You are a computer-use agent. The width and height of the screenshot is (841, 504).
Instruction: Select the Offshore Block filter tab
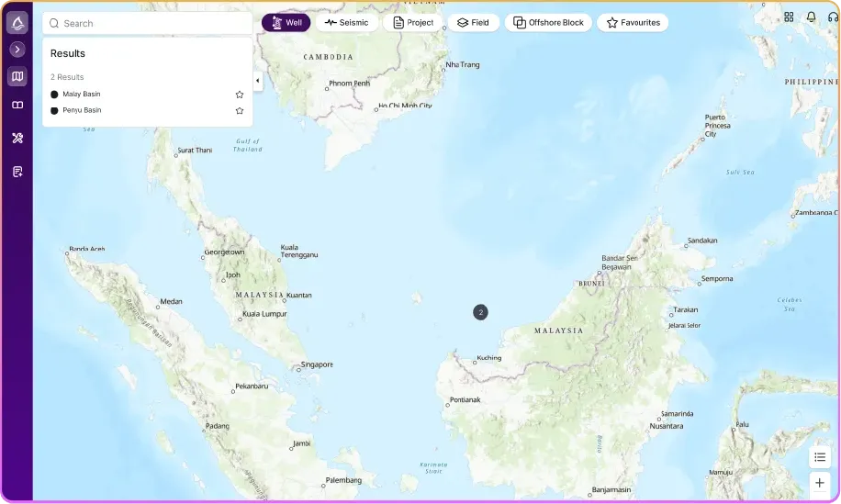[548, 23]
